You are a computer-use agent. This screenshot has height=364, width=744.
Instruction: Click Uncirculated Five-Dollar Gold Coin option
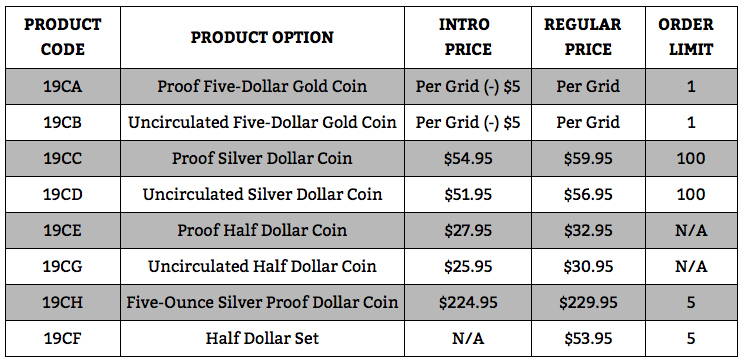pos(262,122)
